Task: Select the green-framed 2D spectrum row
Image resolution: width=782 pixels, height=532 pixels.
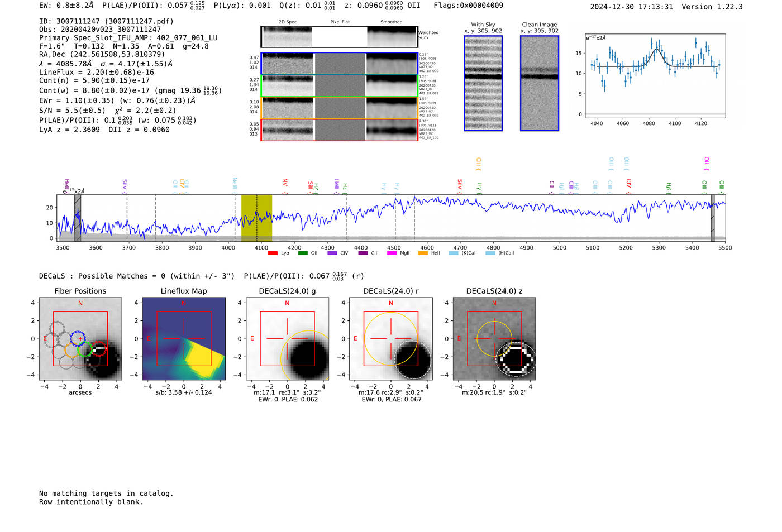Action: 340,86
